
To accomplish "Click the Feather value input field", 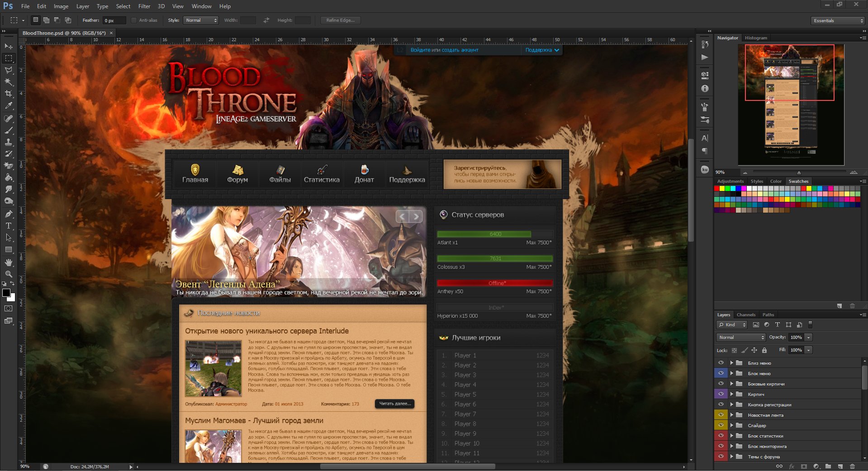I will (114, 20).
